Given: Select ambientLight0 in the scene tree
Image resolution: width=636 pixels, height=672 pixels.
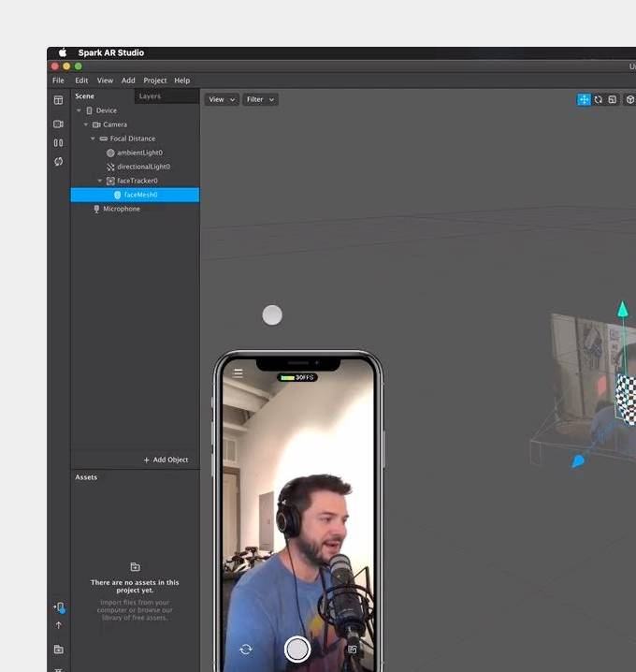Looking at the screenshot, I should click(135, 153).
